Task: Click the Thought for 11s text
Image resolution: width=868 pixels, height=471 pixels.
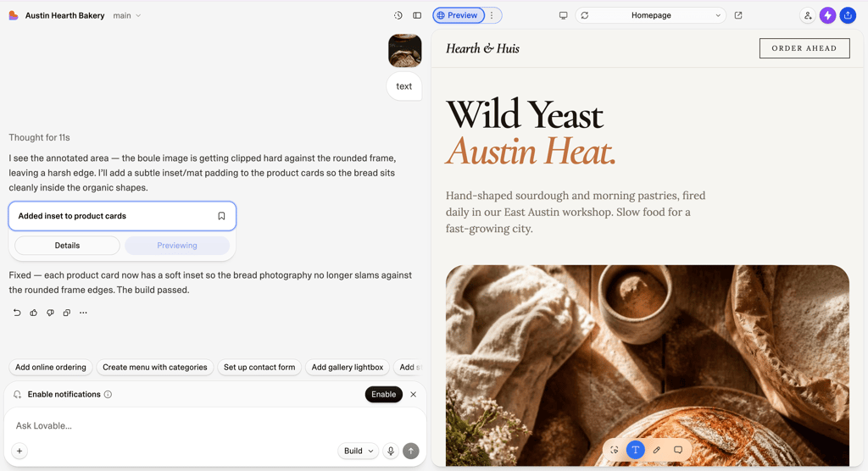Action: pos(39,137)
